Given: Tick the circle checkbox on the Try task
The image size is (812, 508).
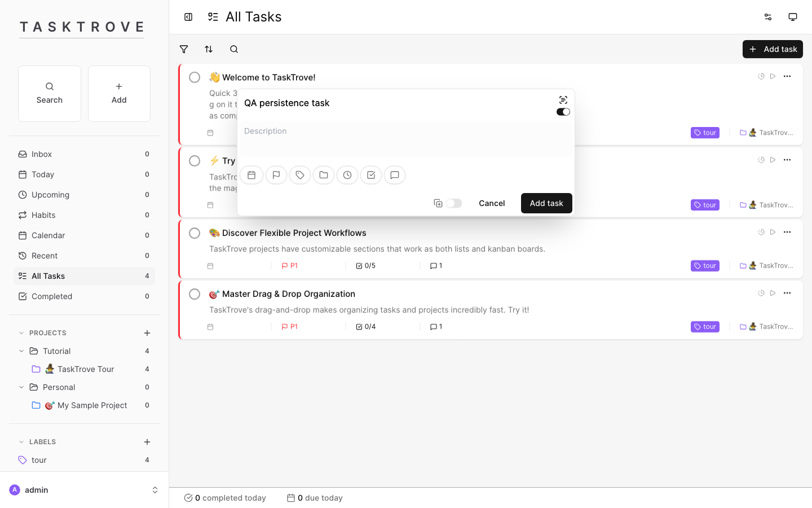Looking at the screenshot, I should tap(195, 161).
